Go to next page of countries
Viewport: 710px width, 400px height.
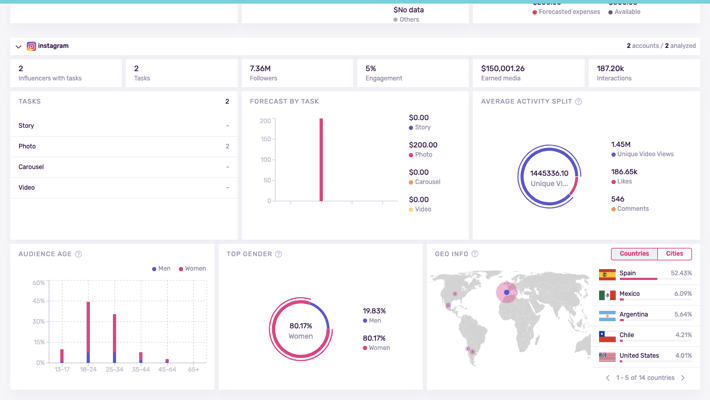(683, 378)
